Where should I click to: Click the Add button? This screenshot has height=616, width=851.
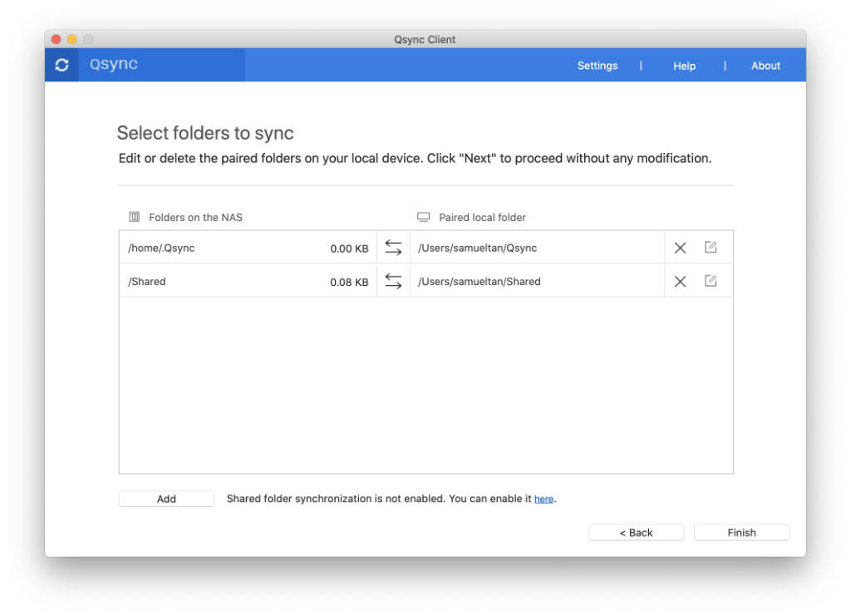tap(166, 499)
